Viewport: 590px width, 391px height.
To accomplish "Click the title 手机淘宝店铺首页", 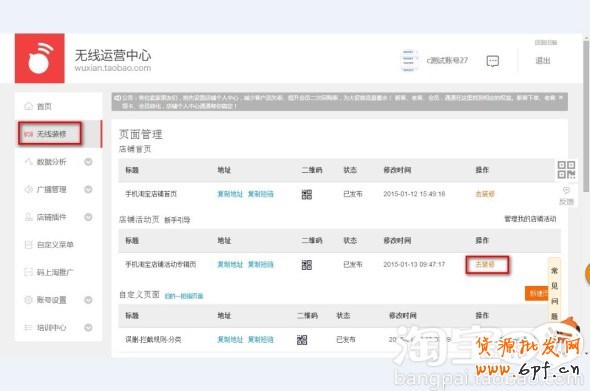I will pyautogui.click(x=151, y=194).
